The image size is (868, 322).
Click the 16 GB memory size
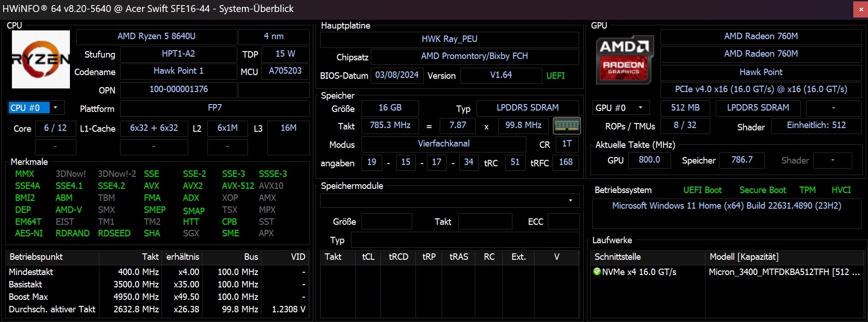pyautogui.click(x=390, y=108)
